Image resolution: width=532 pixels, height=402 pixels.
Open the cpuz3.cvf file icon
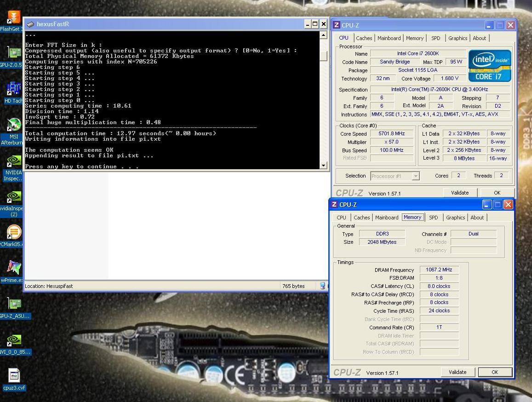pos(14,375)
